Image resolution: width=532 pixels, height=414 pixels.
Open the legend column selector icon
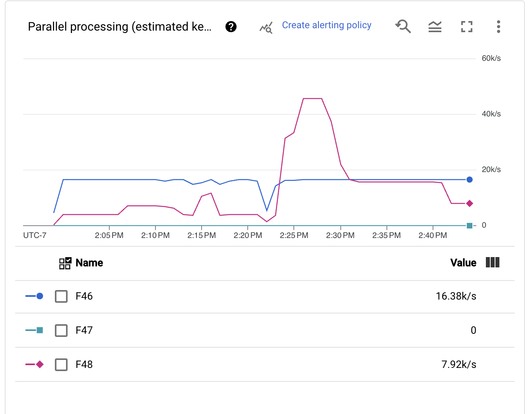click(492, 262)
